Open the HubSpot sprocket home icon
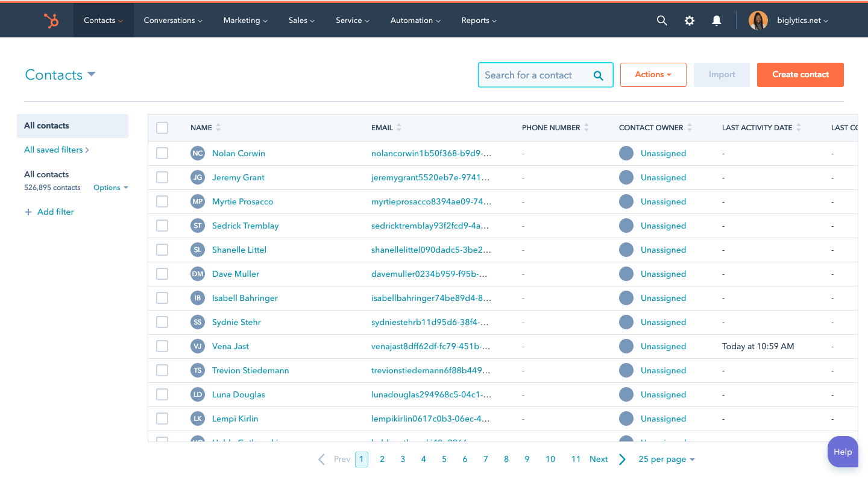 point(52,20)
